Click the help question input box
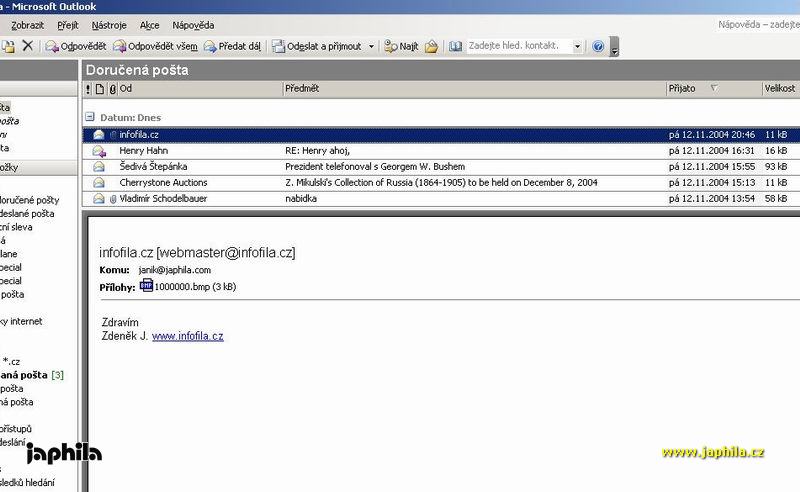800x492 pixels. coord(758,24)
